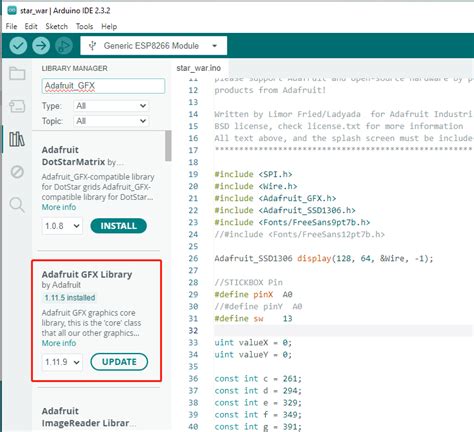Start the debugger with the Debug icon
The image size is (474, 432).
tap(64, 46)
